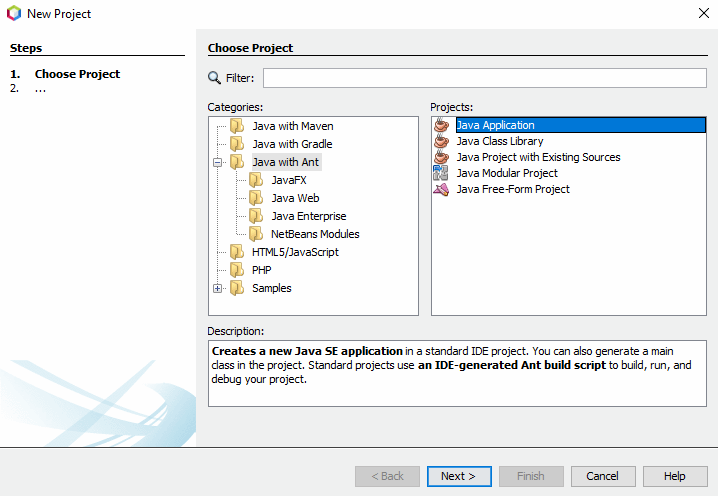The width and height of the screenshot is (718, 496).
Task: Click the NetBeans logo in the title bar
Action: coord(14,13)
